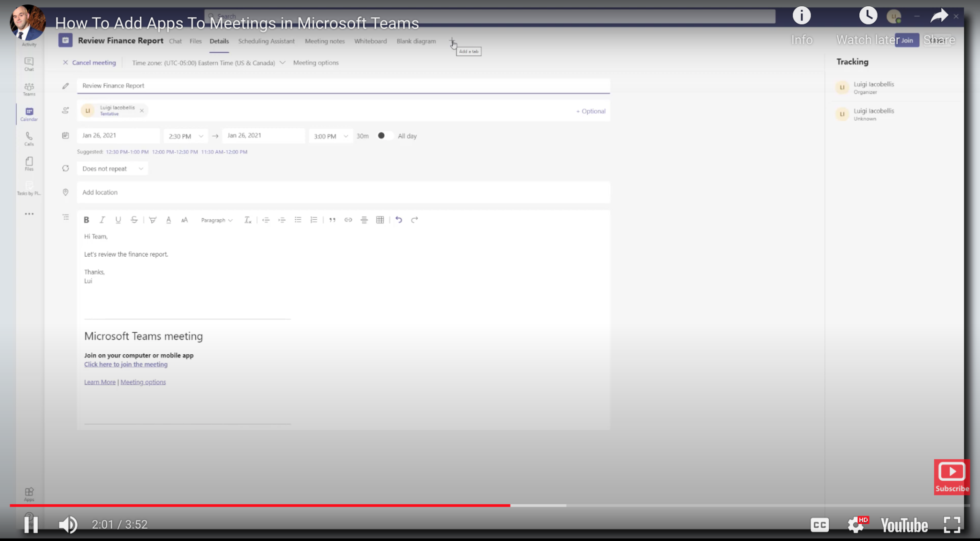Screen dimensions: 980x541
Task: Add Optional attendees
Action: (x=591, y=111)
